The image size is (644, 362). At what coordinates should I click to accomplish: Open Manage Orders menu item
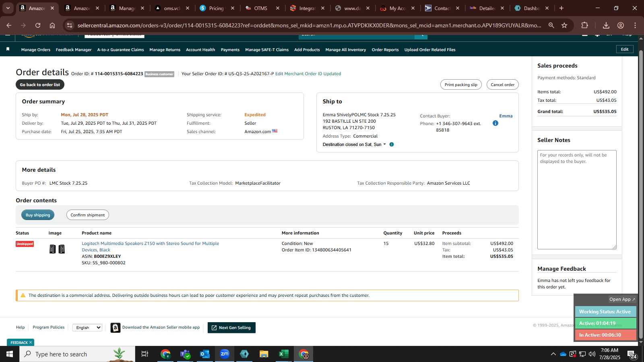point(36,50)
